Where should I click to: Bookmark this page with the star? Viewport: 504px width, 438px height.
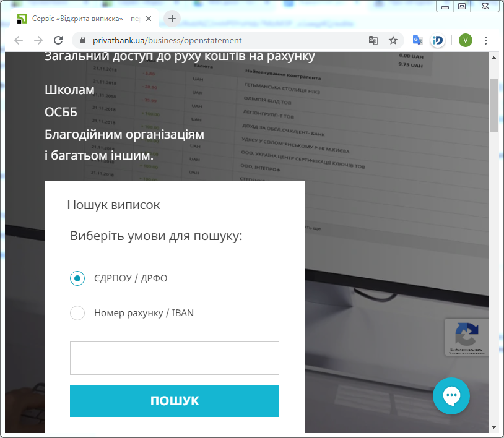[393, 40]
